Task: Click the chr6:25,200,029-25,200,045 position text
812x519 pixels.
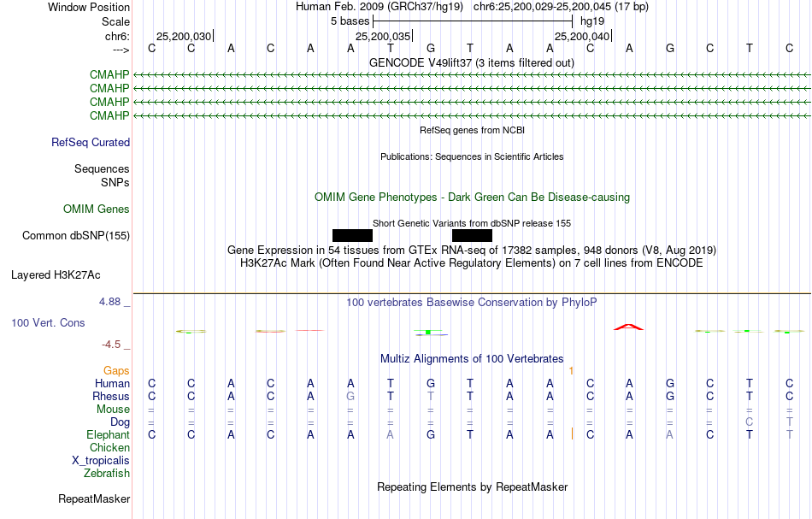Action: pos(561,7)
